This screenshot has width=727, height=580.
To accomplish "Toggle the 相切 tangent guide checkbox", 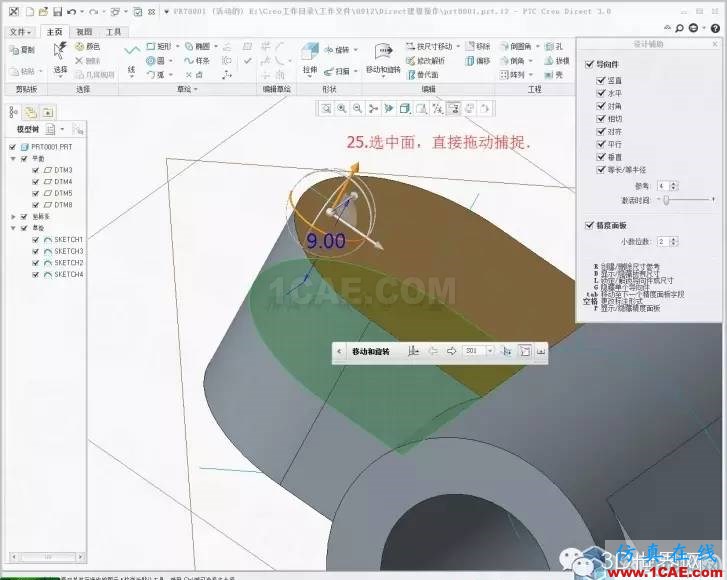I will pos(601,119).
